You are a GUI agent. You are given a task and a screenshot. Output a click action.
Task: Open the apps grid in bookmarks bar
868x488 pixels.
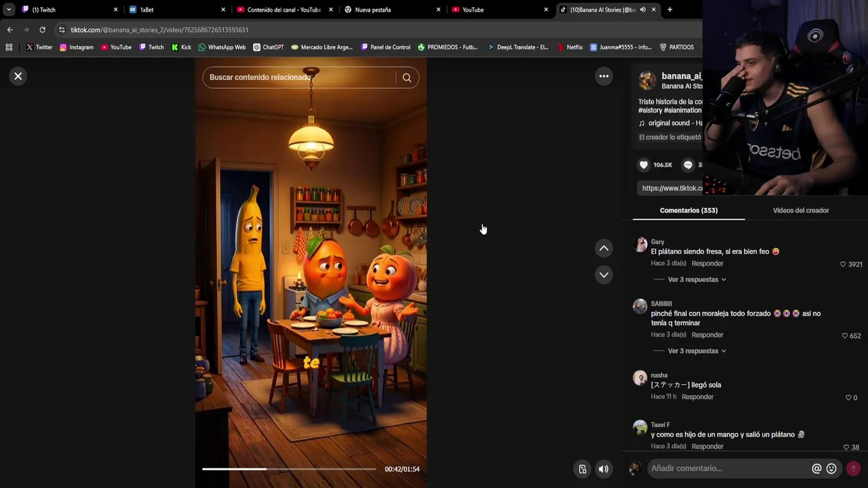coord(9,47)
